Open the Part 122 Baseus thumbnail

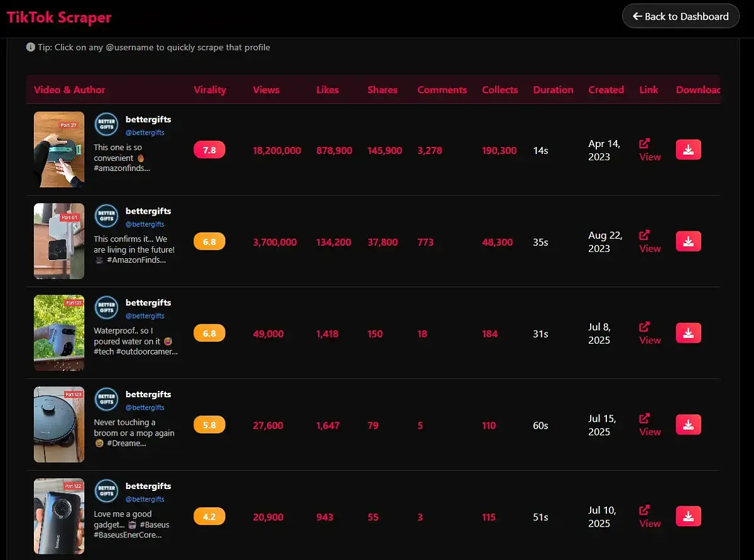(59, 517)
